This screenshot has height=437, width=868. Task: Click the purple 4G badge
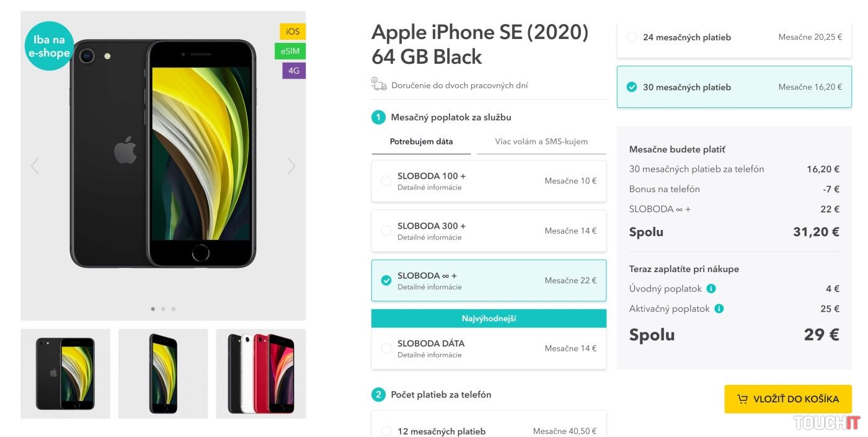[x=294, y=71]
